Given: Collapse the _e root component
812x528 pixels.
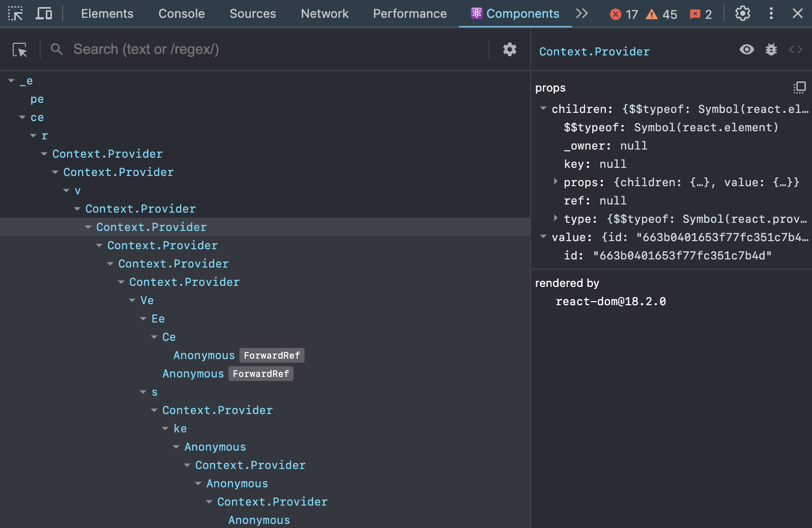Looking at the screenshot, I should [11, 80].
